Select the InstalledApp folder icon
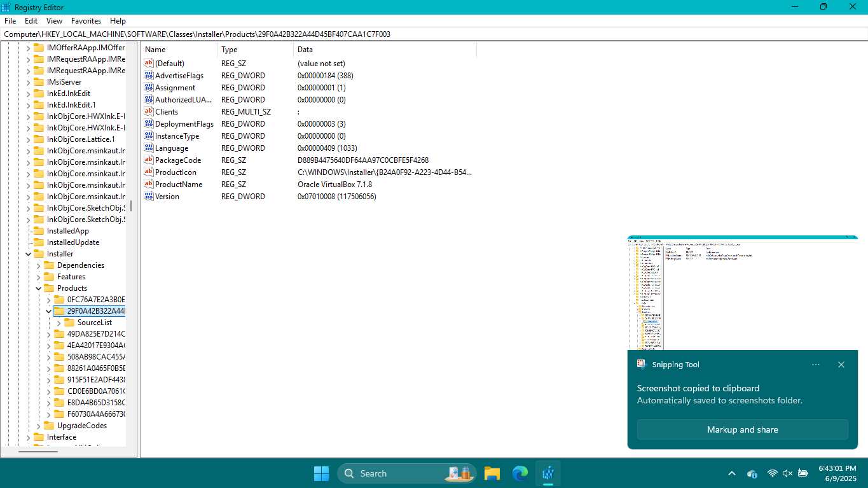This screenshot has width=868, height=488. tap(38, 231)
